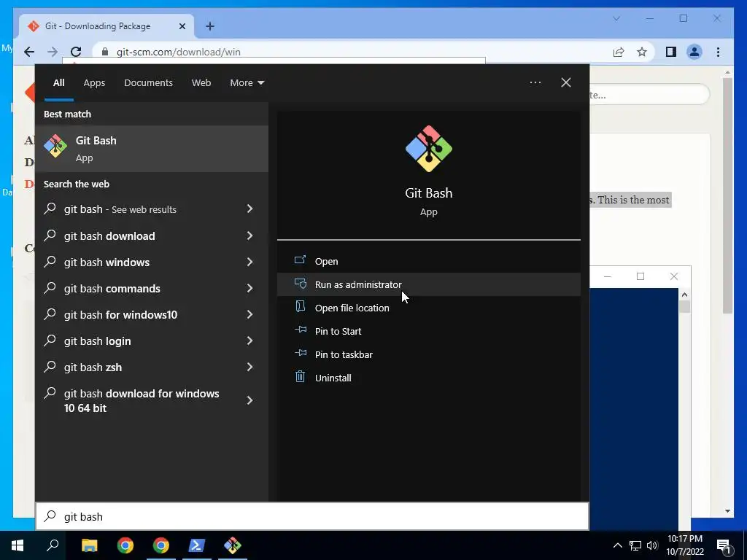Open PowerShell from the taskbar
Image resolution: width=747 pixels, height=560 pixels.
pyautogui.click(x=197, y=545)
